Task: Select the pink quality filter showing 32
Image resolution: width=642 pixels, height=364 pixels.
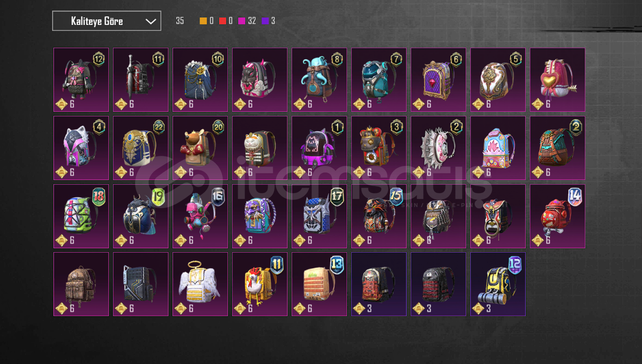Action: 247,21
